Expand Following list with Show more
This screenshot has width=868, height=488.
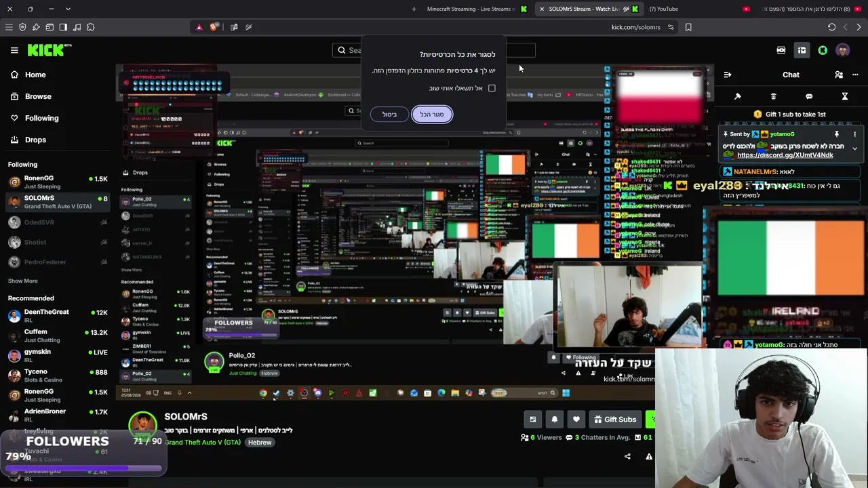click(x=23, y=281)
